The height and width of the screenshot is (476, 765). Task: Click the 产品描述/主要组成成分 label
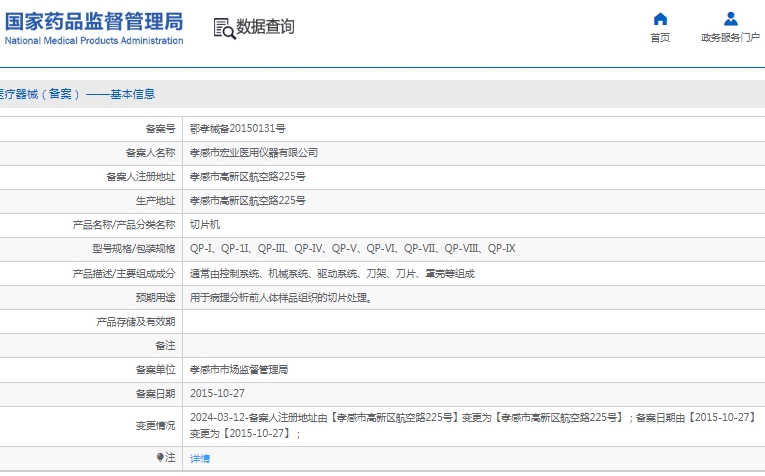[x=124, y=274]
